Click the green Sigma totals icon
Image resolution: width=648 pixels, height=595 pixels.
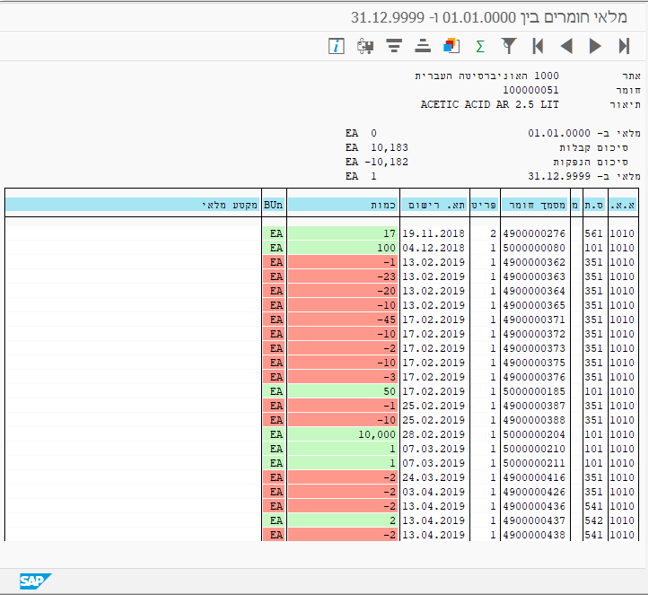[480, 46]
